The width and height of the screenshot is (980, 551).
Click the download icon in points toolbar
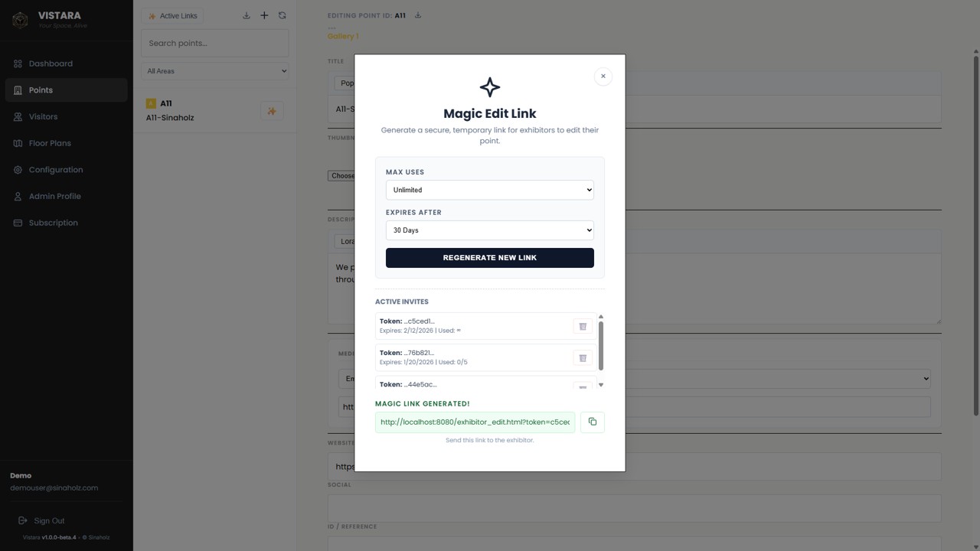[x=247, y=15]
